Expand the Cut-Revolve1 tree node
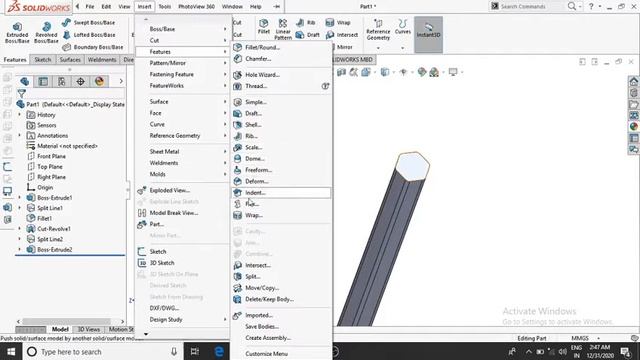Screen dimensions: 640x360 click(x=19, y=229)
